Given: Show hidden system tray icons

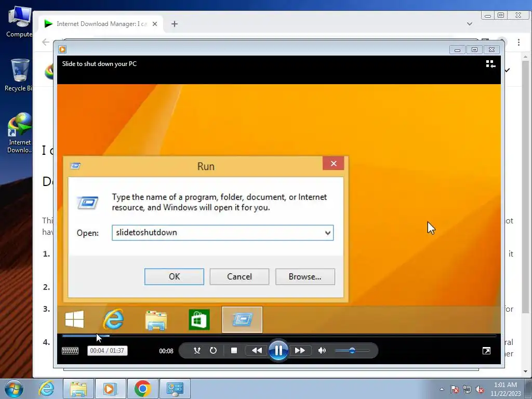Looking at the screenshot, I should pos(442,389).
